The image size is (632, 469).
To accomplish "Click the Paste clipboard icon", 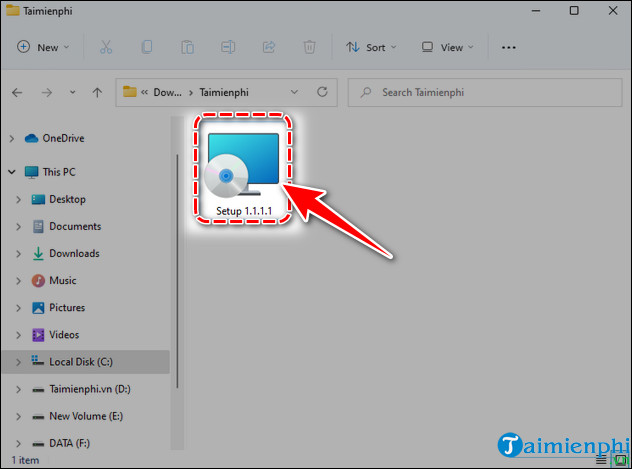I will [x=187, y=48].
